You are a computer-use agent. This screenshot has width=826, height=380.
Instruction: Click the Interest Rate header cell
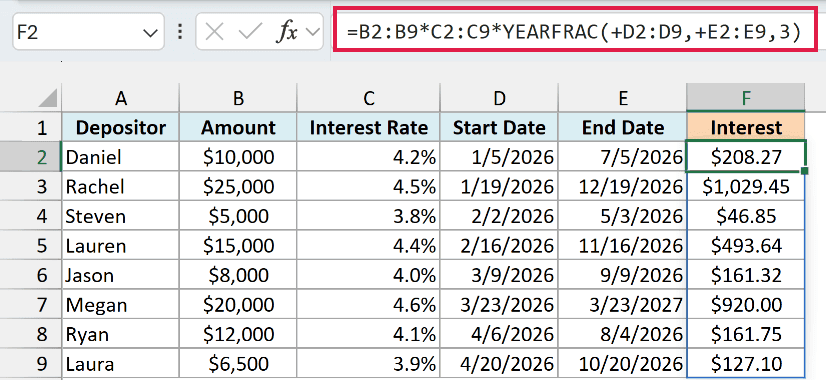pos(368,127)
